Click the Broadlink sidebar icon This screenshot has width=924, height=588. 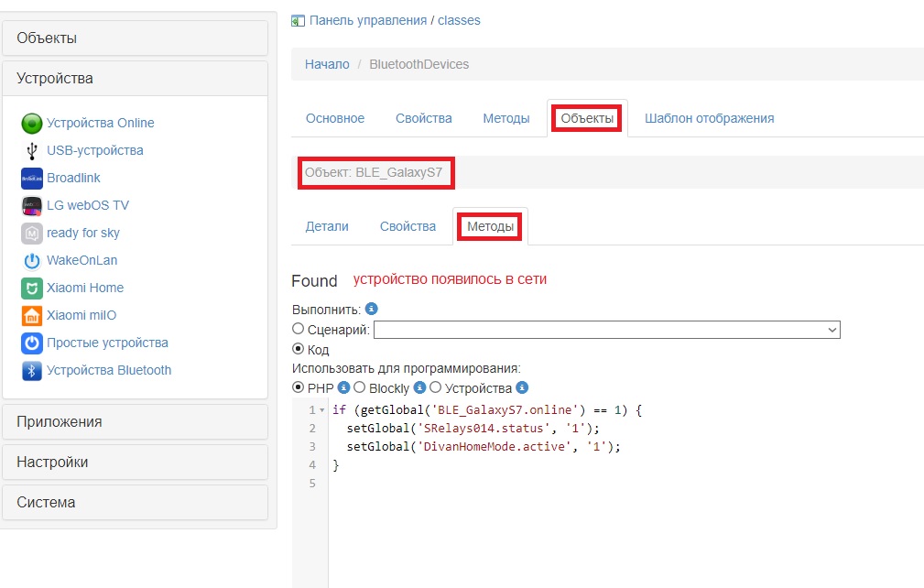(32, 179)
